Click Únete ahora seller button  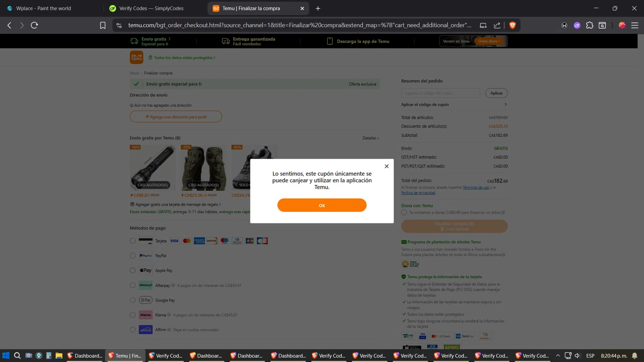[x=489, y=41]
